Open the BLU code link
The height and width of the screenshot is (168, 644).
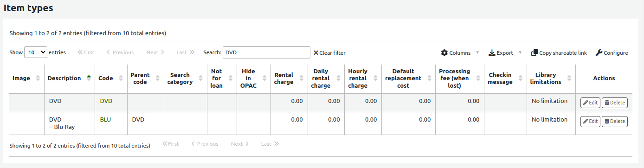[105, 119]
